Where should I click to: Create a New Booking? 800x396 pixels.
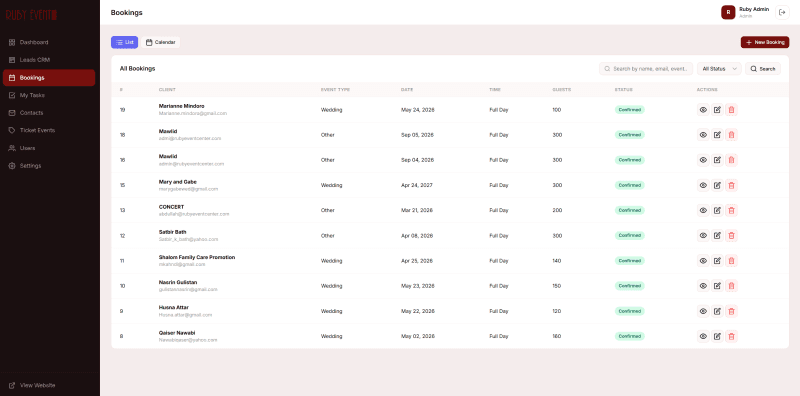coord(765,42)
